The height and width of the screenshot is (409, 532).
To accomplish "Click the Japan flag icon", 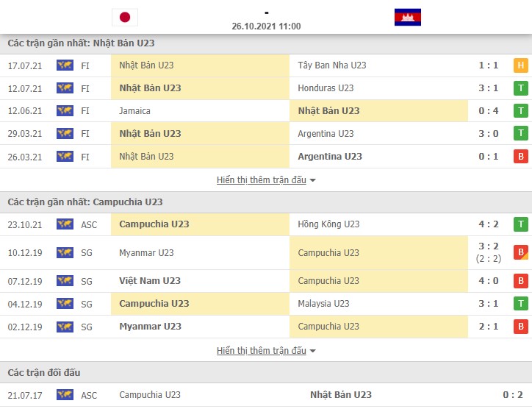I will pos(125,18).
